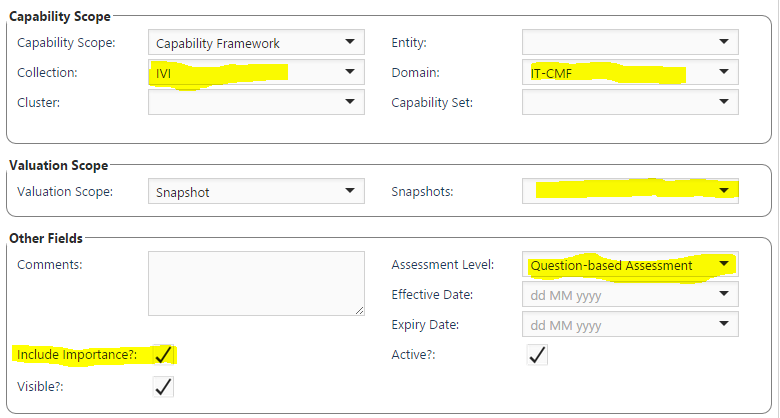Screen dimensions: 780x418
Task: Open the Expiry Date picker
Action: (x=723, y=325)
